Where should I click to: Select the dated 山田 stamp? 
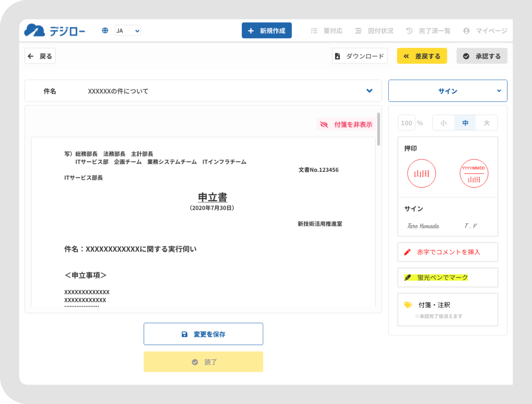474,173
